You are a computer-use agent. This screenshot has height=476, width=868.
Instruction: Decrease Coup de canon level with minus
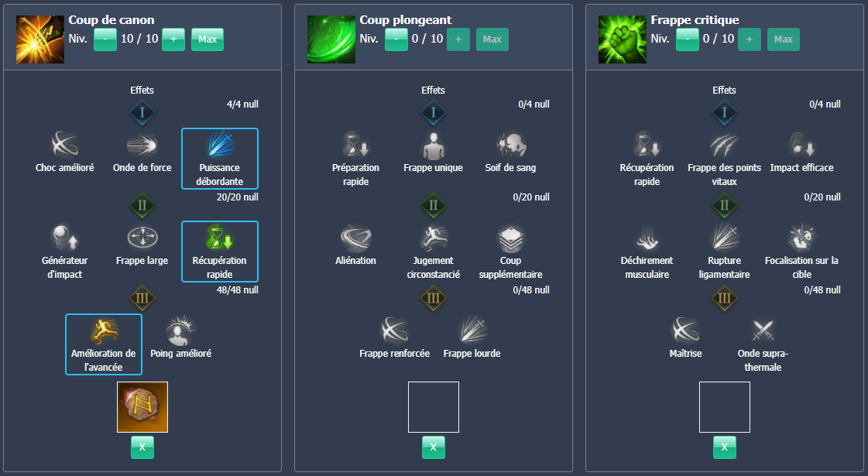coord(105,39)
